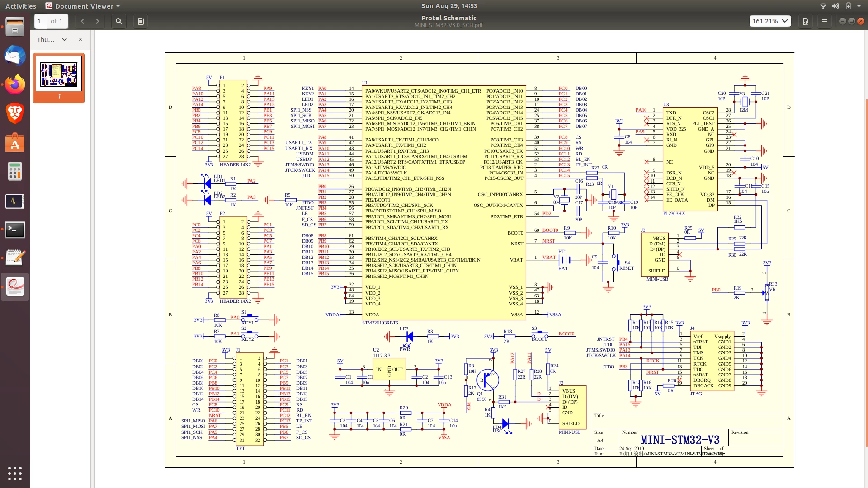Open the search magnifier tool
Image resolution: width=868 pixels, height=488 pixels.
118,21
